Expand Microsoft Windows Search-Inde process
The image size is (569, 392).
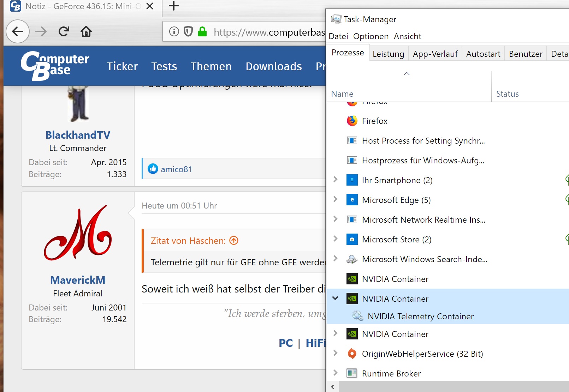[336, 259]
